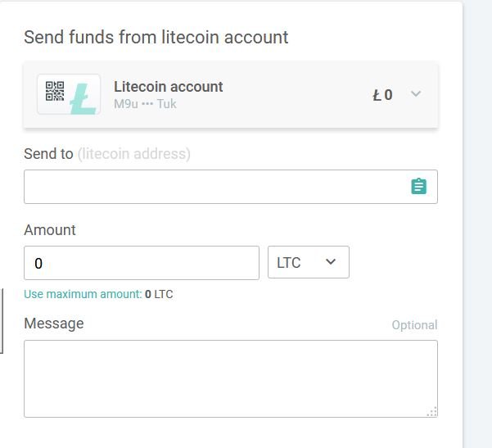This screenshot has width=492, height=448.
Task: Open the LTC currency dropdown
Action: click(309, 262)
